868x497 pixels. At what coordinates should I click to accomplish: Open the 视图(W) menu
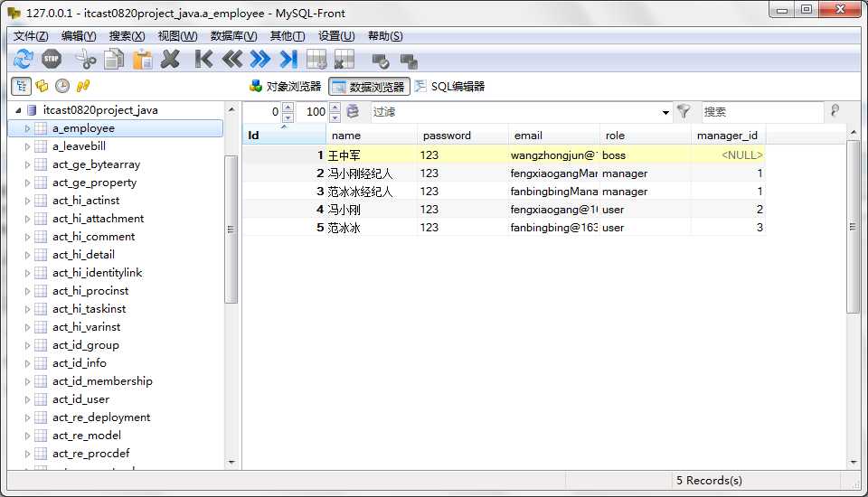[177, 36]
